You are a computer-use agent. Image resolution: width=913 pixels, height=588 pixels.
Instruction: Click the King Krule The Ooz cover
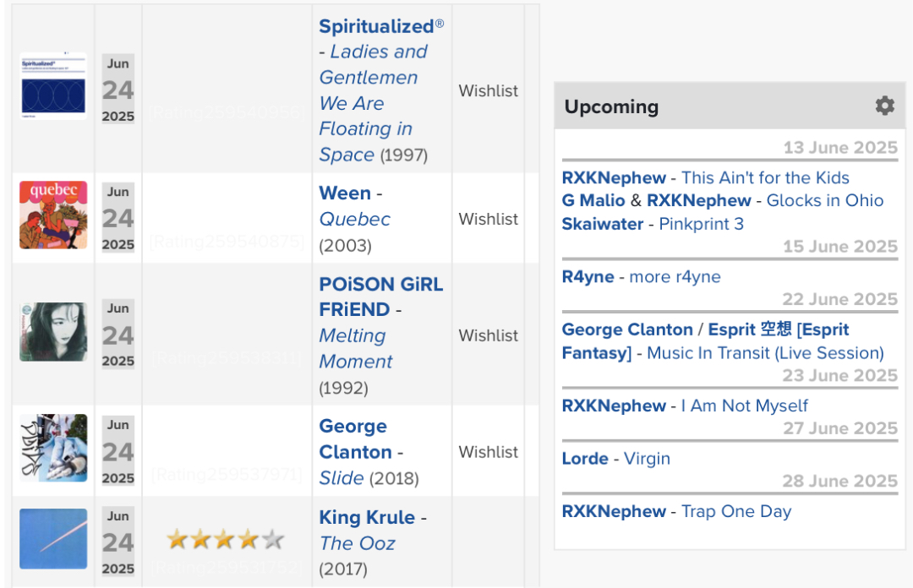(53, 538)
